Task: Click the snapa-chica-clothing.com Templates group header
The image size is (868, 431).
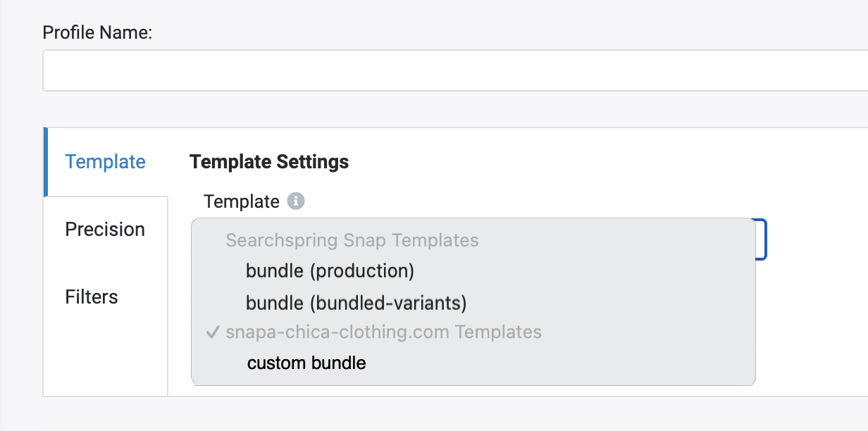Action: pos(383,332)
